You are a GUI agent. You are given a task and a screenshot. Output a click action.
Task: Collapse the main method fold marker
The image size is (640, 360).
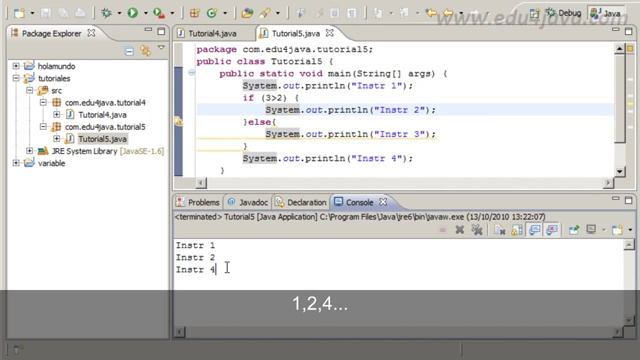(191, 73)
